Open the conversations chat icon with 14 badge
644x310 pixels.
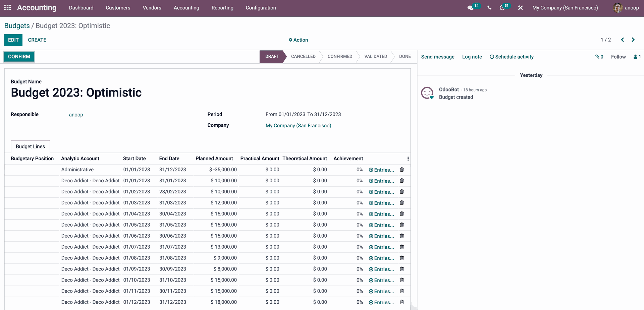[470, 8]
